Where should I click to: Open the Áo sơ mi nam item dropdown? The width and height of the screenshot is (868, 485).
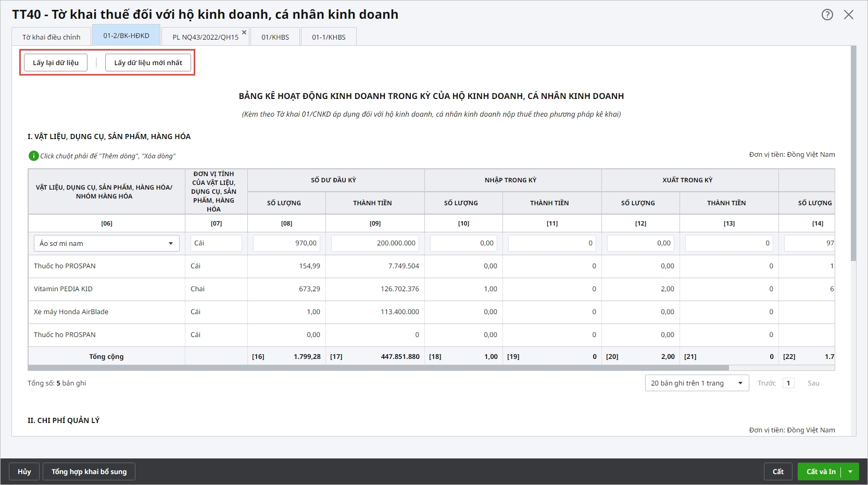pos(170,243)
